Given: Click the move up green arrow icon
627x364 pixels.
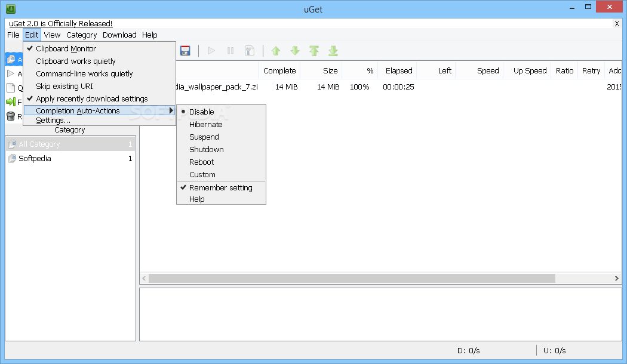Looking at the screenshot, I should point(276,51).
